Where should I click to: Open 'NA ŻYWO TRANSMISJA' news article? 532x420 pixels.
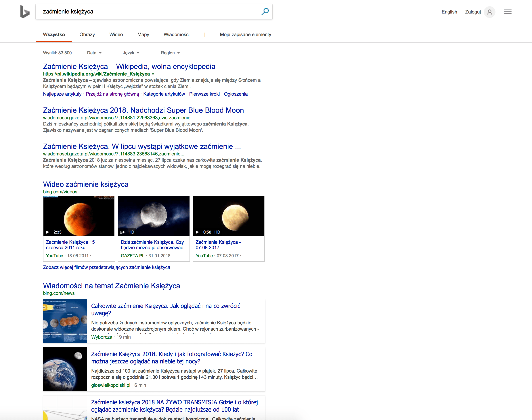point(175,406)
